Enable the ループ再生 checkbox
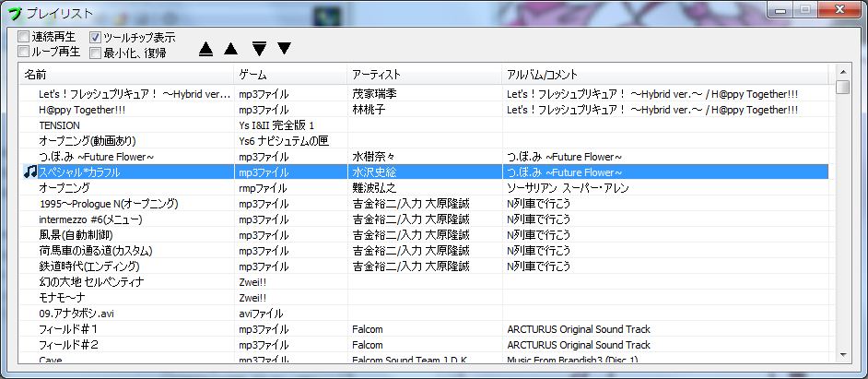The width and height of the screenshot is (868, 379). (x=24, y=52)
